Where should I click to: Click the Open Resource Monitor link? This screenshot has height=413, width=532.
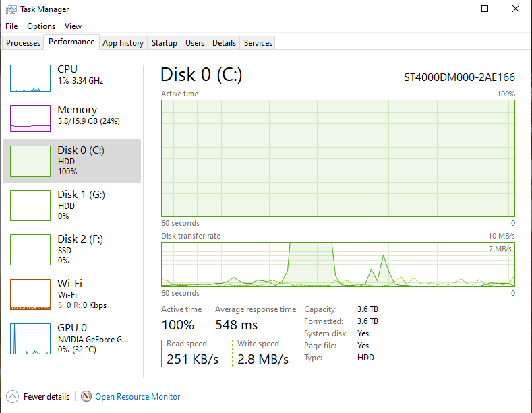(138, 397)
